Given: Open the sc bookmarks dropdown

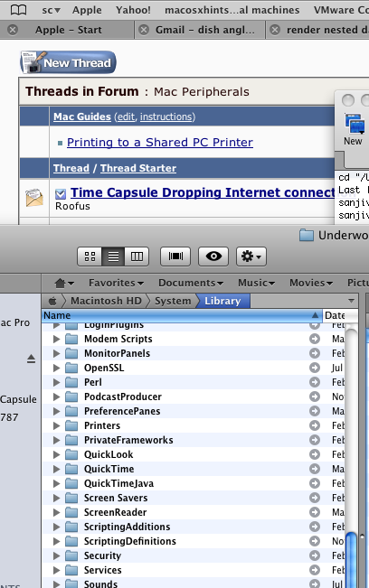Looking at the screenshot, I should click(x=51, y=10).
